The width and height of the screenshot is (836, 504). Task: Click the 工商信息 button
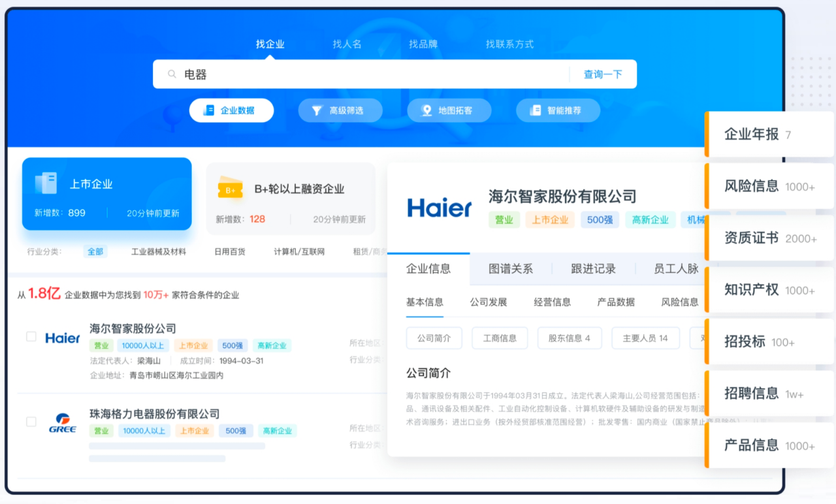click(x=500, y=338)
